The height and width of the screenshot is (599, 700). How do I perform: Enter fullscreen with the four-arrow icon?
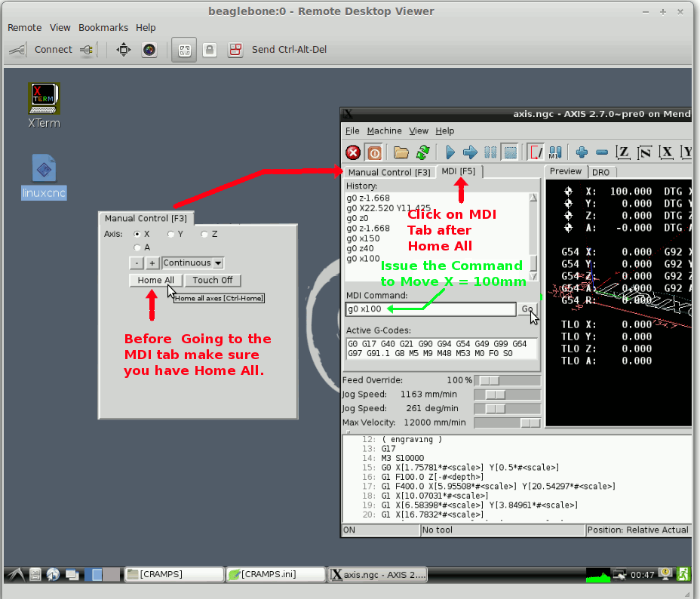124,50
